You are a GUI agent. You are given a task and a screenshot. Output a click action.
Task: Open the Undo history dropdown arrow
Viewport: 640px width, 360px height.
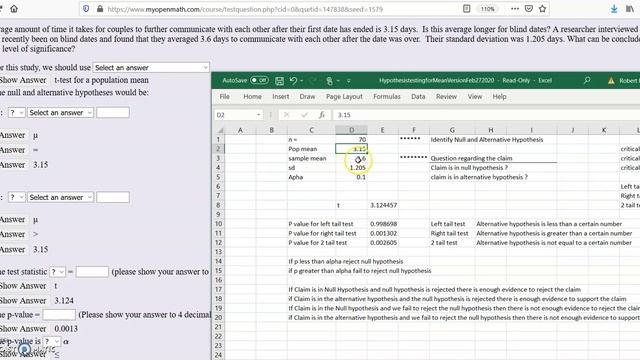301,81
